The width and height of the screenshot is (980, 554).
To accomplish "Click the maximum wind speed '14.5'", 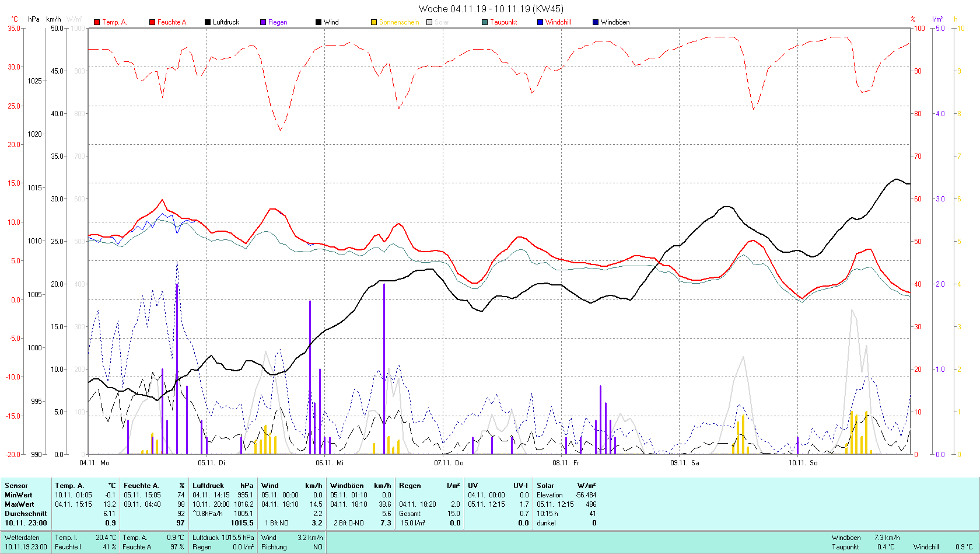I will coord(316,504).
